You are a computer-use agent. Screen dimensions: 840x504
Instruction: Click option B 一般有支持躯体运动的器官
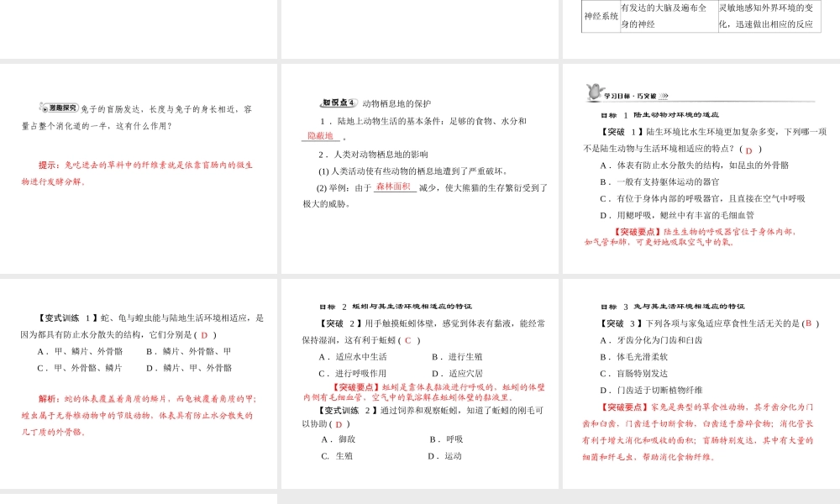(x=660, y=181)
